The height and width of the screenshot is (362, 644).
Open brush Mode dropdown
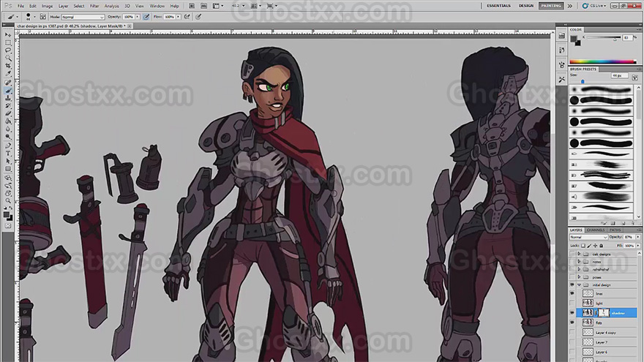pos(83,17)
